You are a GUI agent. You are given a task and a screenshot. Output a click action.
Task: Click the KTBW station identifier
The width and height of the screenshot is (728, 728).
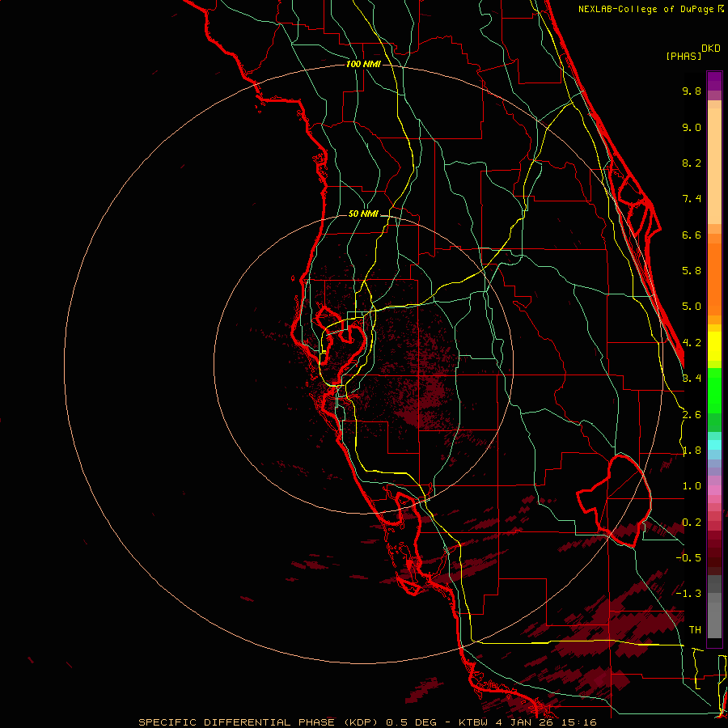473,722
